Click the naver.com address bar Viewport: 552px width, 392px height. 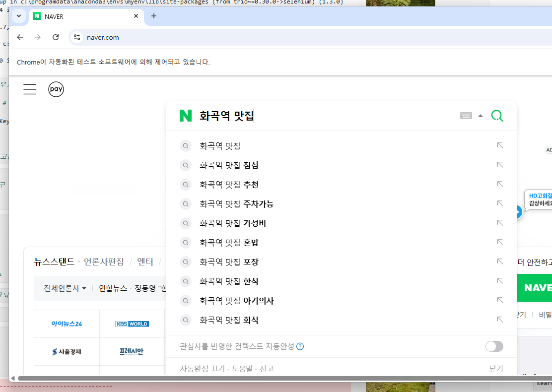coord(310,37)
